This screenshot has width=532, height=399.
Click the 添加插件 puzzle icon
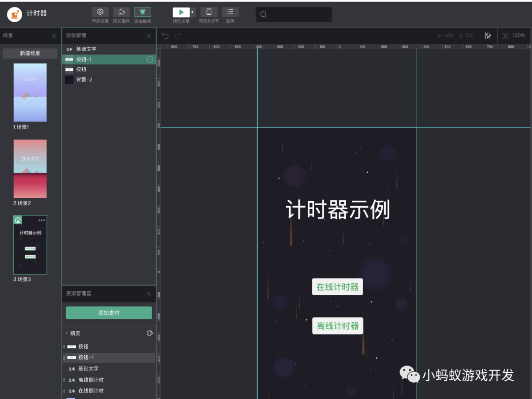point(122,12)
